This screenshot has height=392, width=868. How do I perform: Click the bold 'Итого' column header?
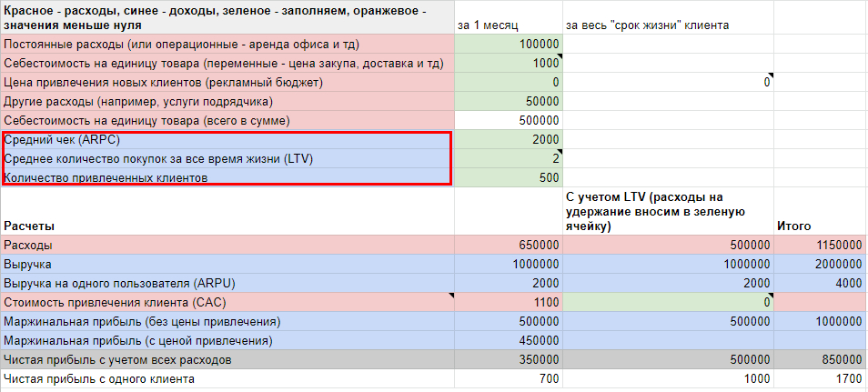tap(819, 211)
